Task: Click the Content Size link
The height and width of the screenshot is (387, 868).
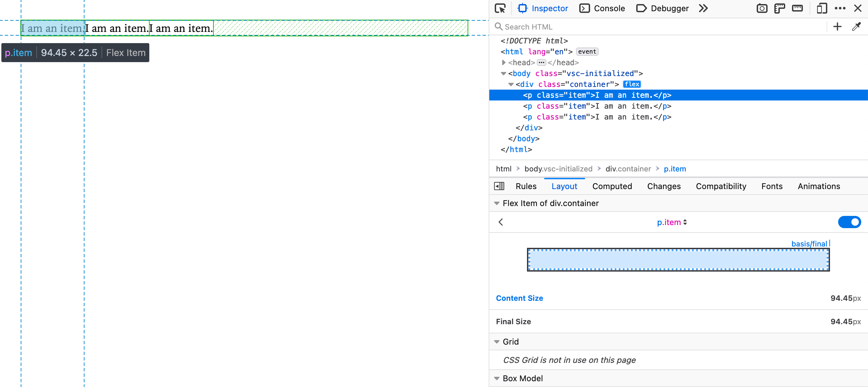Action: [519, 298]
